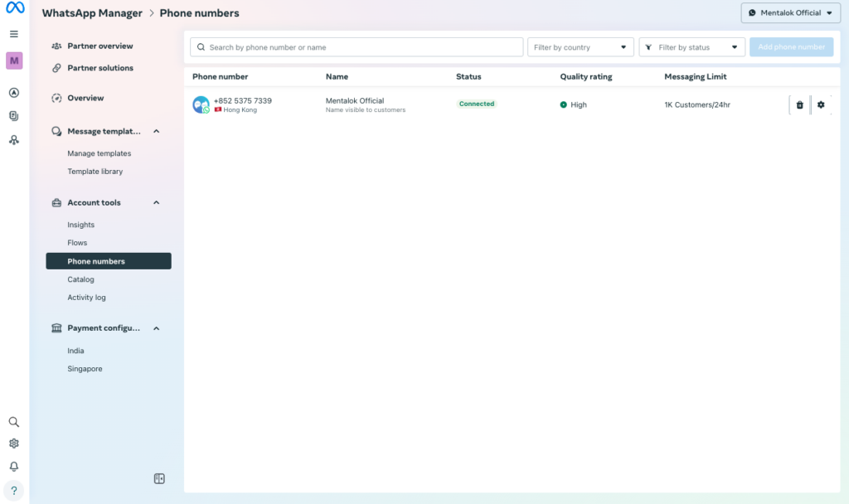
Task: Open India payment configuration
Action: pyautogui.click(x=75, y=351)
